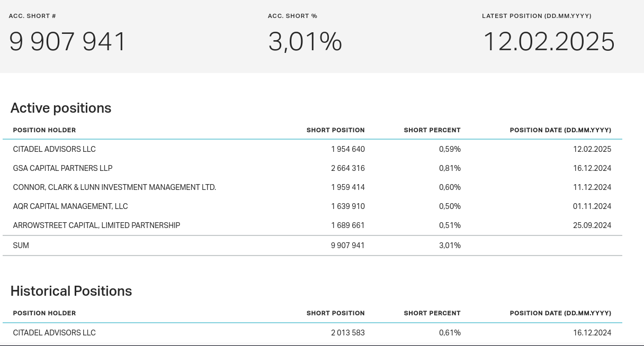Select the short position value 1 639 910
The width and height of the screenshot is (644, 346).
pyautogui.click(x=348, y=206)
